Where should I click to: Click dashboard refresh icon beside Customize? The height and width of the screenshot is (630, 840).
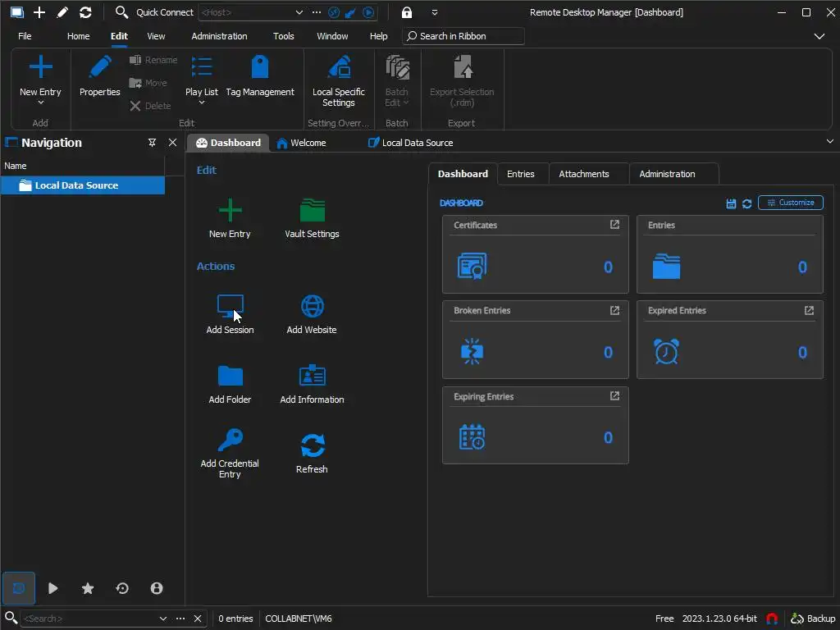click(x=746, y=203)
